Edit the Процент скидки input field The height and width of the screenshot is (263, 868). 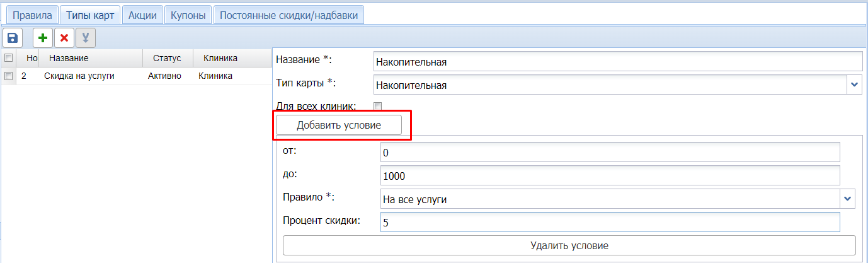(610, 222)
